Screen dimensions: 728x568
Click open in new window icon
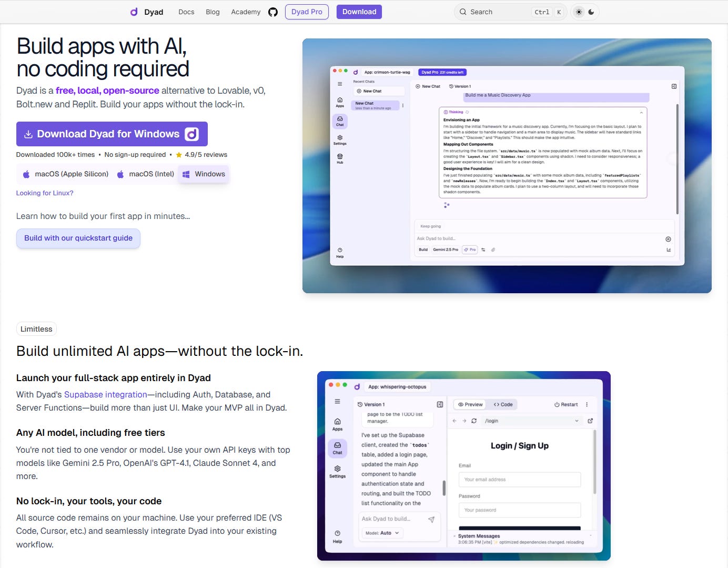click(x=590, y=421)
